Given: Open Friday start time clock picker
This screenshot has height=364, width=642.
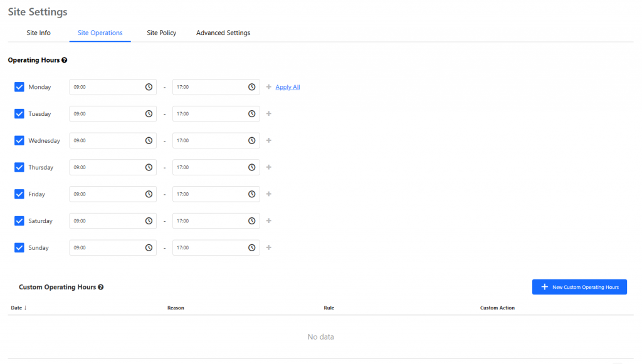Looking at the screenshot, I should coord(149,194).
